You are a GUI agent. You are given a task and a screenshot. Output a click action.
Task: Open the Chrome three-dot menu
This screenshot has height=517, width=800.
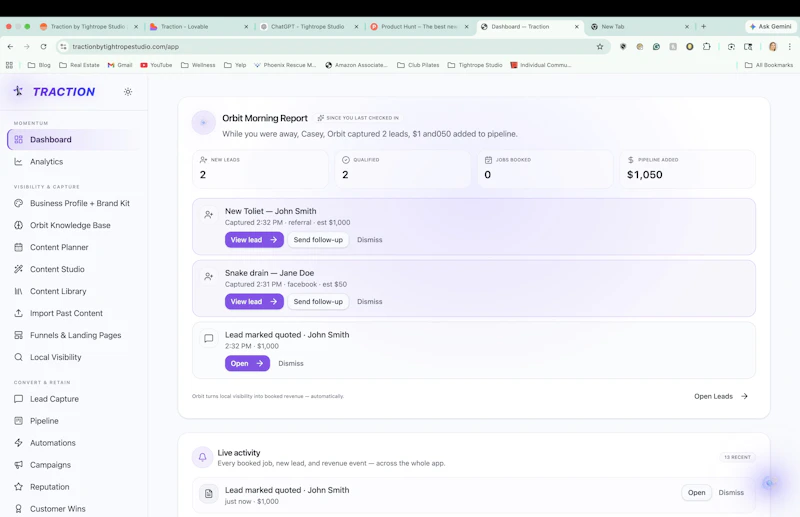[789, 46]
